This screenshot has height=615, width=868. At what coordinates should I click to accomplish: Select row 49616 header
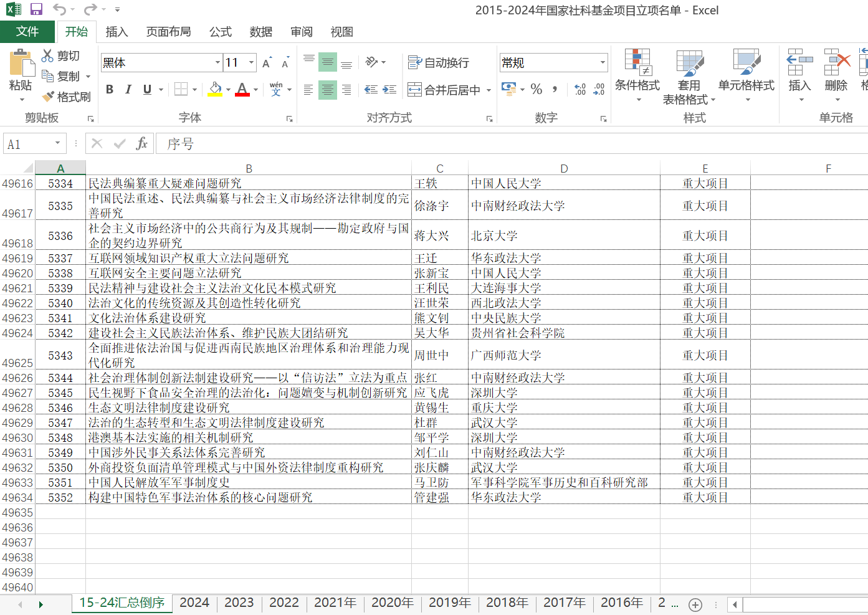17,183
